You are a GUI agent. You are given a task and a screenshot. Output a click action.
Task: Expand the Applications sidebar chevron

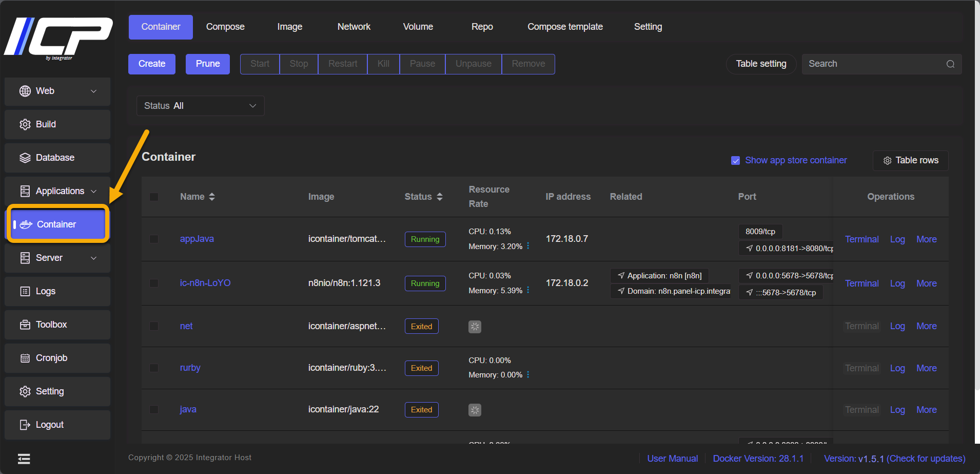point(93,191)
